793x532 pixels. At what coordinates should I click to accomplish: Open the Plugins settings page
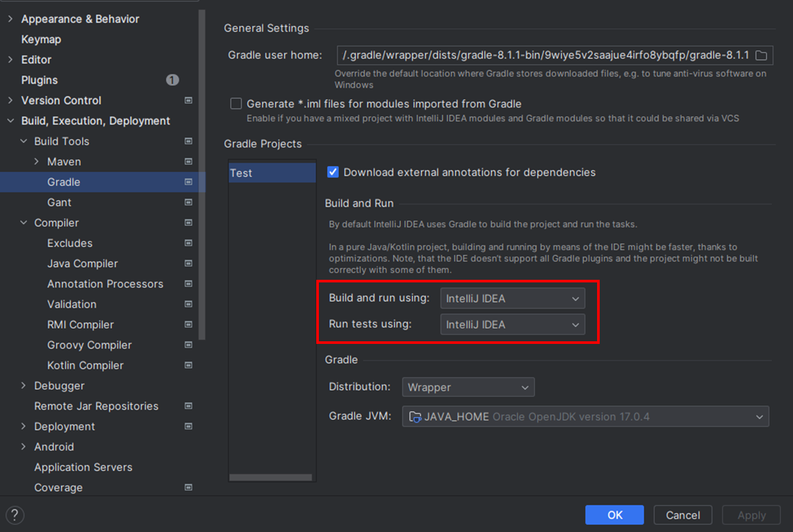pos(40,80)
